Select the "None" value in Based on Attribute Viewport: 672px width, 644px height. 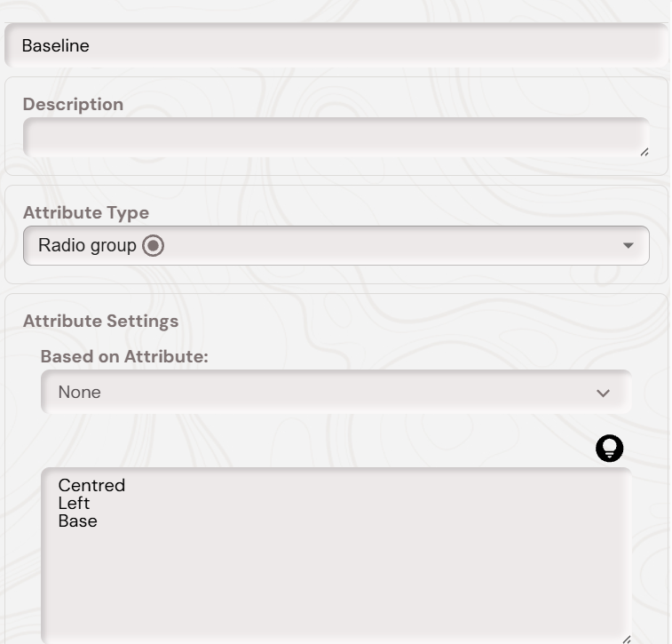tap(80, 393)
